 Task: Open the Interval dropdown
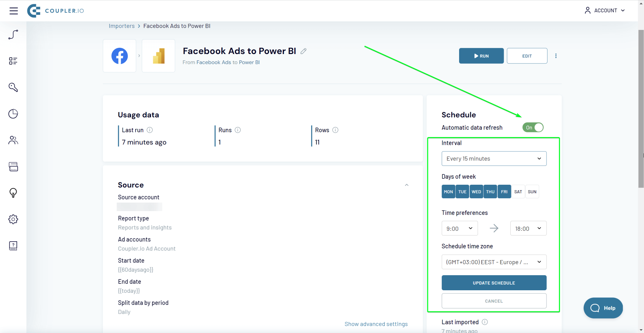pos(494,159)
